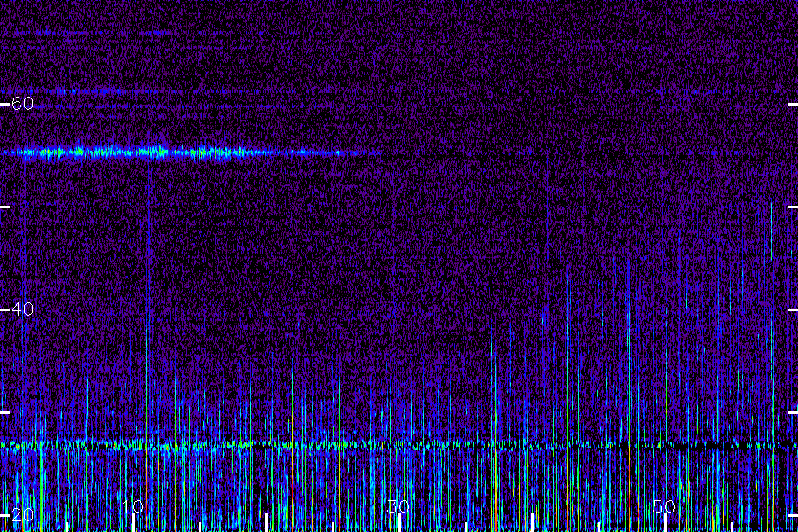Viewport: 798px width, 532px height.
Task: Click the "20" label at the lower-left corner
Action: [22, 515]
